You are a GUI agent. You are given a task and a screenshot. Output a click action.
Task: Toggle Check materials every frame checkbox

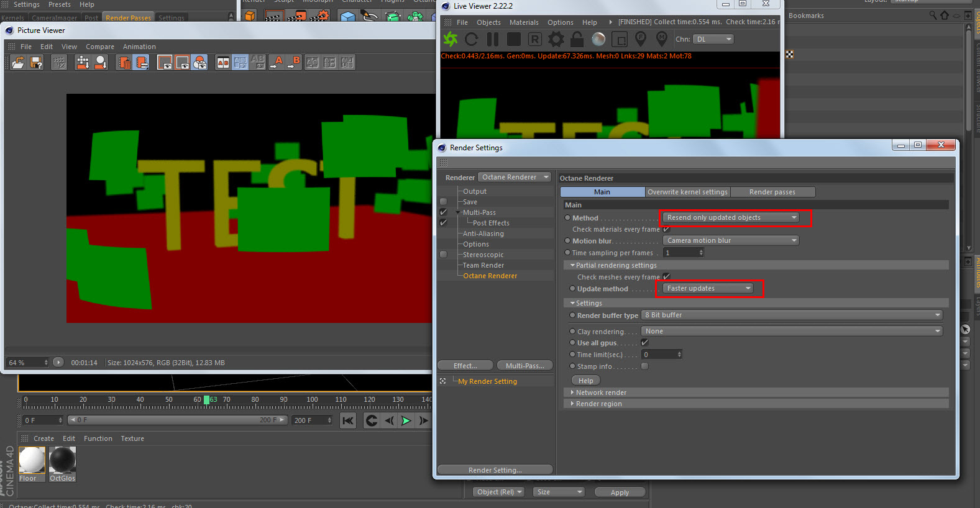(666, 229)
